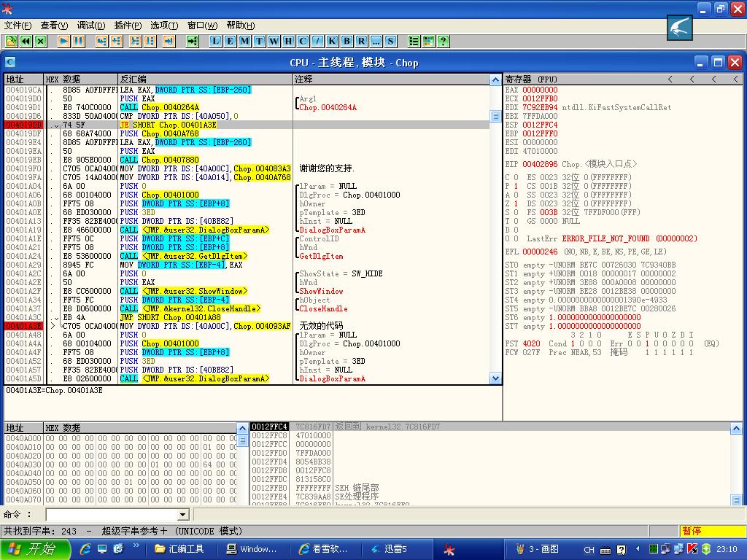Viewport: 747px width, 560px height.
Task: Click the 寄存器 (FPU) register panel header
Action: [x=533, y=79]
